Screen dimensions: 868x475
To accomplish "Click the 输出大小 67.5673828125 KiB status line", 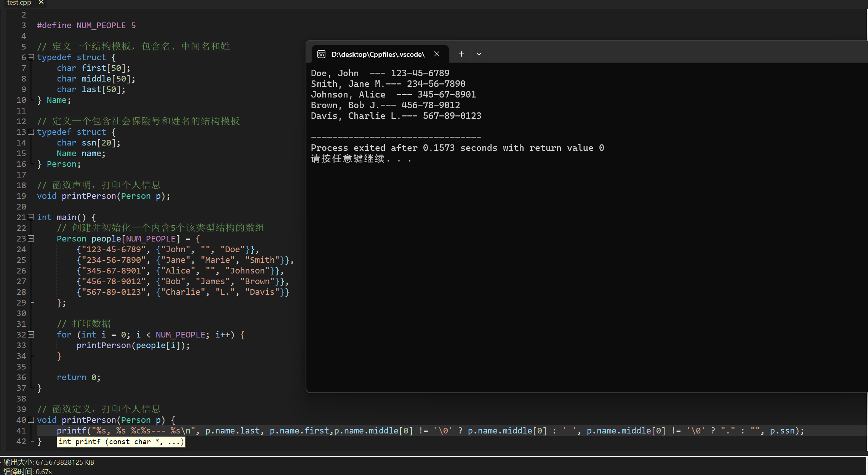I will pyautogui.click(x=49, y=462).
